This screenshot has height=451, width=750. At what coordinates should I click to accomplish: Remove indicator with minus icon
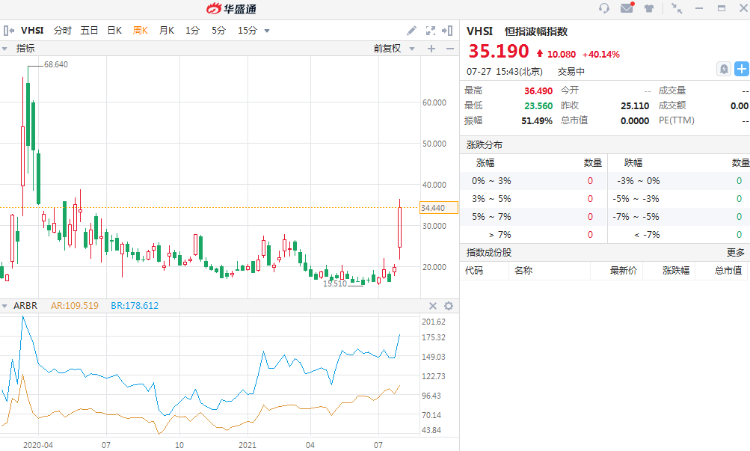(450, 48)
